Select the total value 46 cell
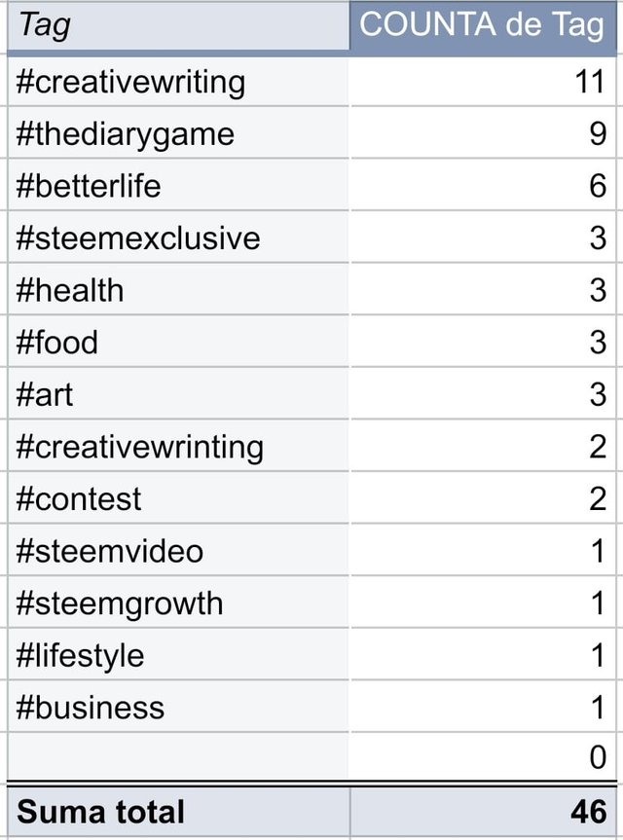The width and height of the screenshot is (623, 840). pos(483,811)
